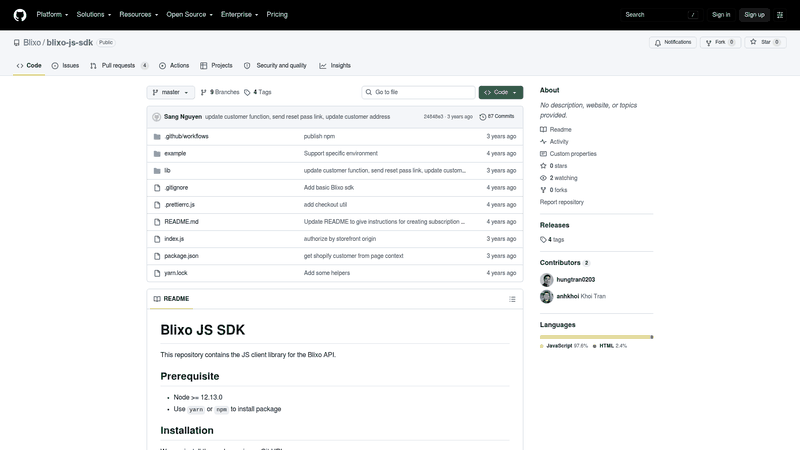
Task: Expand the Resources menu
Action: point(139,15)
